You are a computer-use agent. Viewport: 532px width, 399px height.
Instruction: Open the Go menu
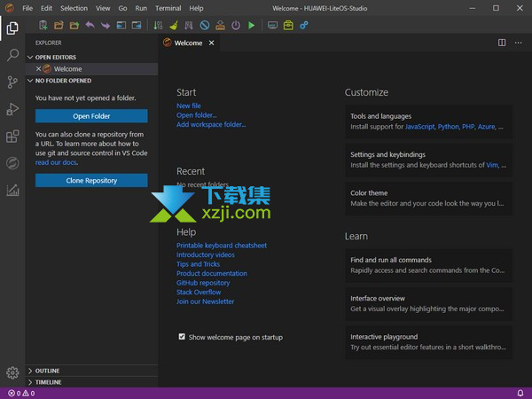tap(123, 8)
